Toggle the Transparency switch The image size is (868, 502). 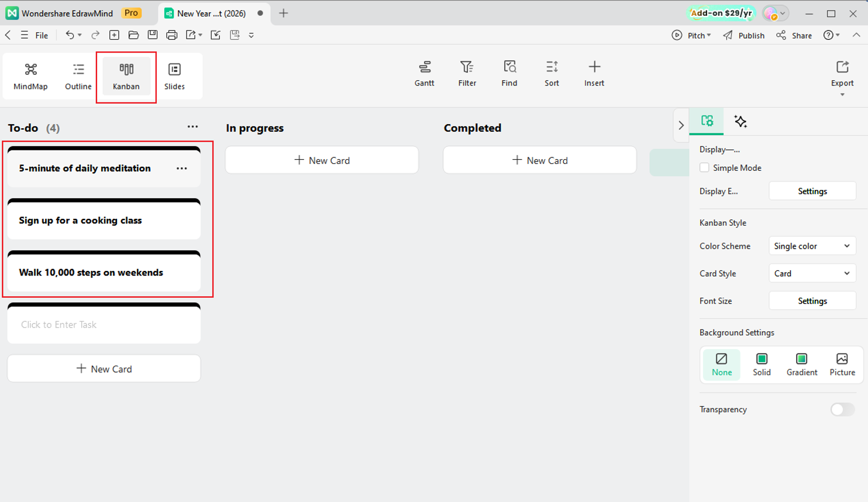coord(842,410)
